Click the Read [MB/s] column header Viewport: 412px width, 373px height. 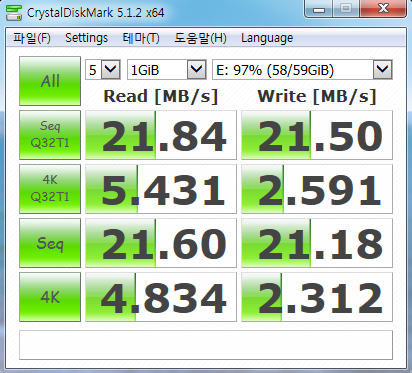point(161,96)
